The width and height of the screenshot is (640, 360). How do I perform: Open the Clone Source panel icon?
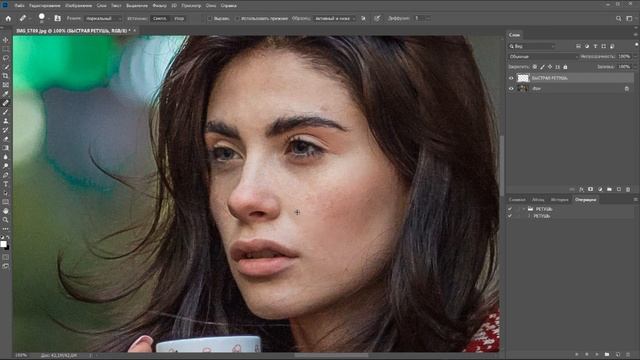pos(58,18)
